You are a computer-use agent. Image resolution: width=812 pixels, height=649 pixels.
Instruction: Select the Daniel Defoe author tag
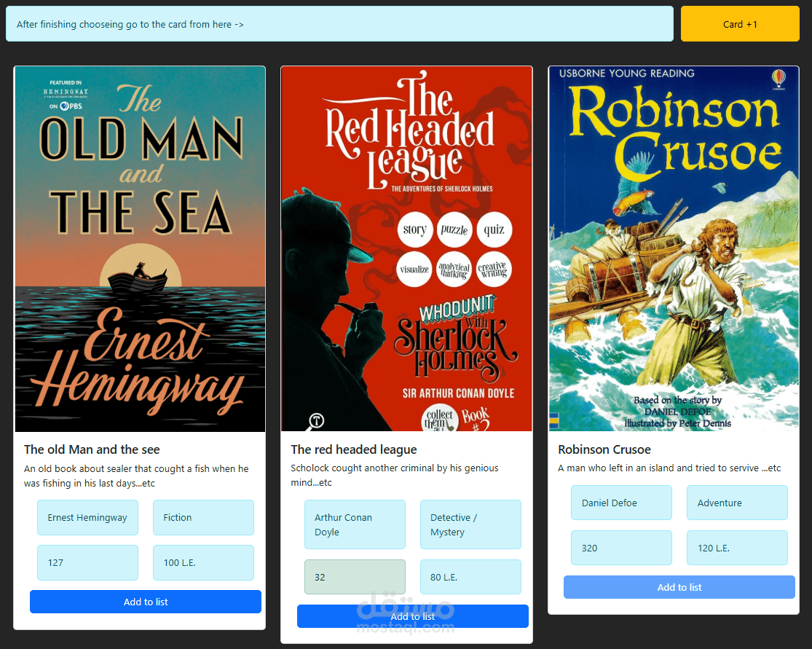pyautogui.click(x=621, y=503)
